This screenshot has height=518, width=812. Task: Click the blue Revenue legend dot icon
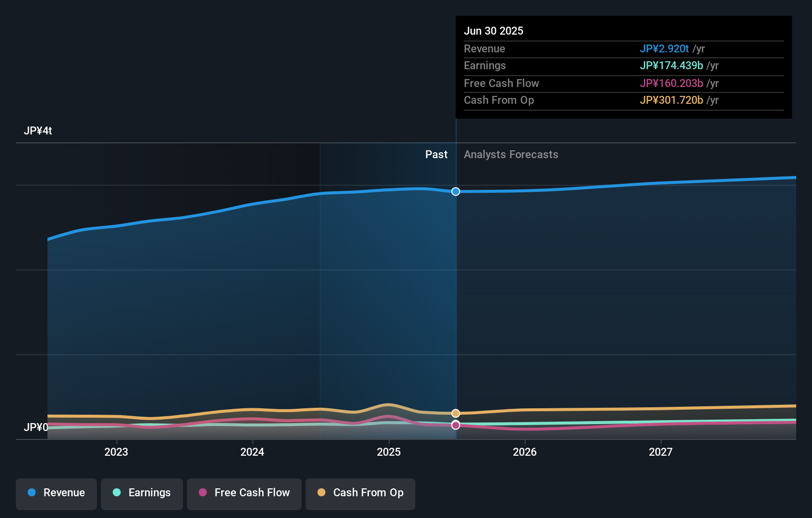[32, 493]
